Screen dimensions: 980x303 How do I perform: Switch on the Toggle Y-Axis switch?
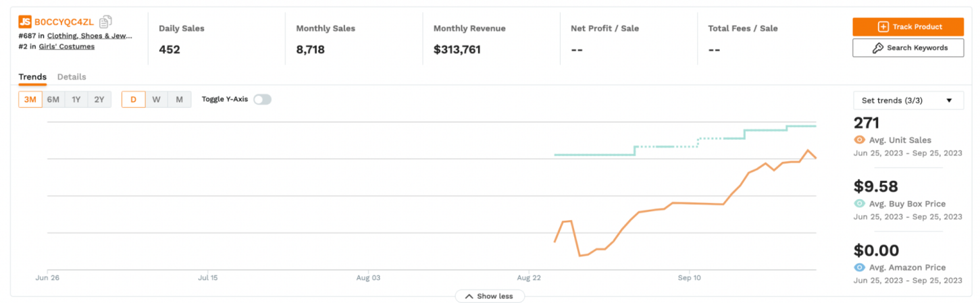pyautogui.click(x=262, y=99)
